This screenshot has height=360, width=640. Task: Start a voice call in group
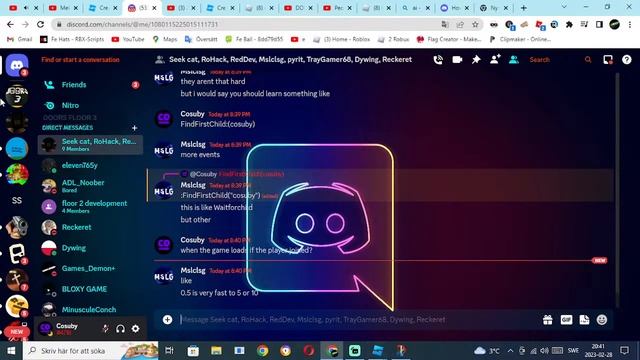pos(438,60)
